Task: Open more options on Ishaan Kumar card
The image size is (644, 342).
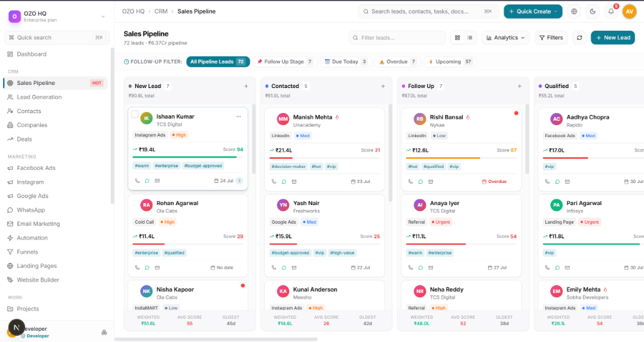Action: point(238,116)
